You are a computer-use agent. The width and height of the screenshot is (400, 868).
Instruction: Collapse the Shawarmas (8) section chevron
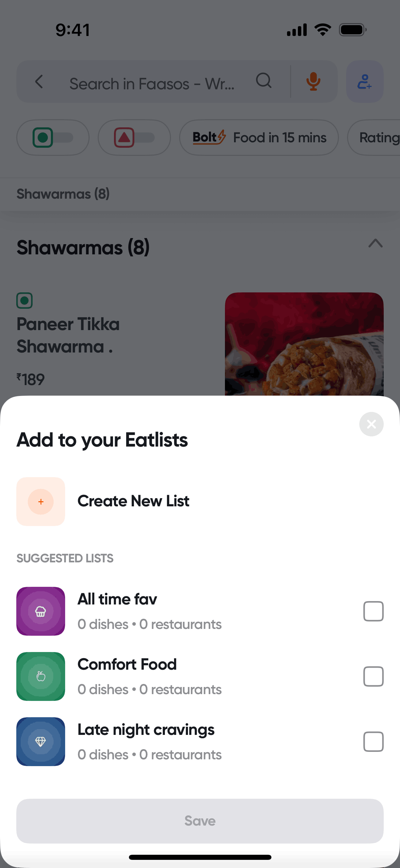pyautogui.click(x=375, y=243)
